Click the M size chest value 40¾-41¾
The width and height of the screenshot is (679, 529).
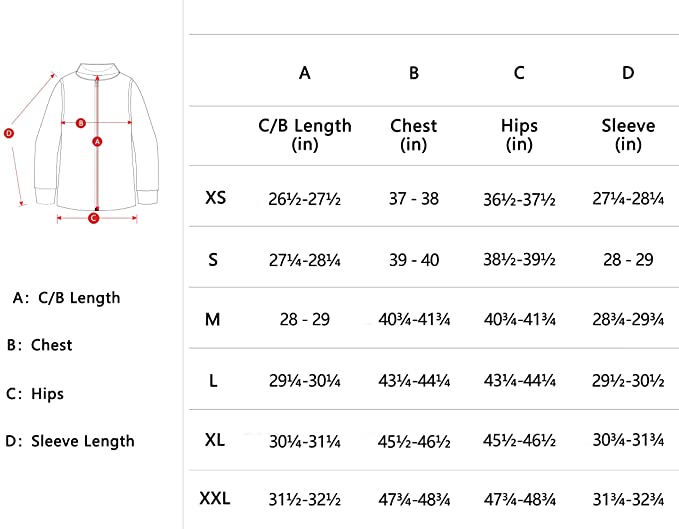[414, 320]
